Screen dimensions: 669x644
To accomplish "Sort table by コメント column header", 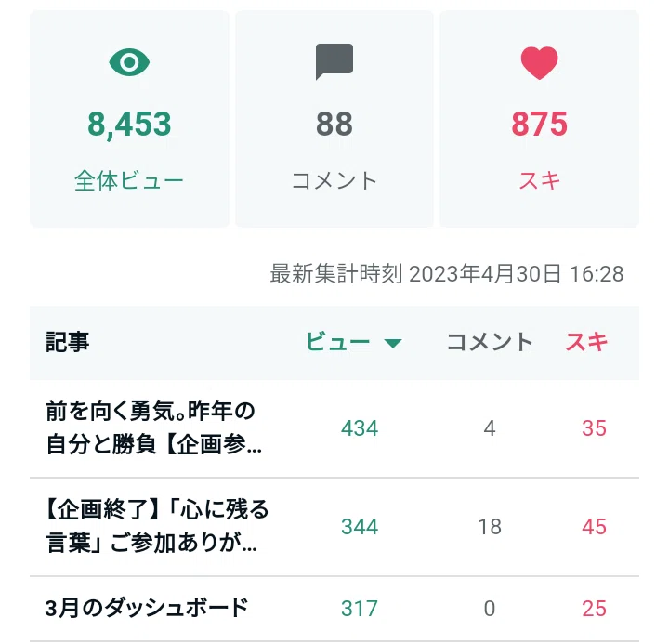I will coord(490,342).
